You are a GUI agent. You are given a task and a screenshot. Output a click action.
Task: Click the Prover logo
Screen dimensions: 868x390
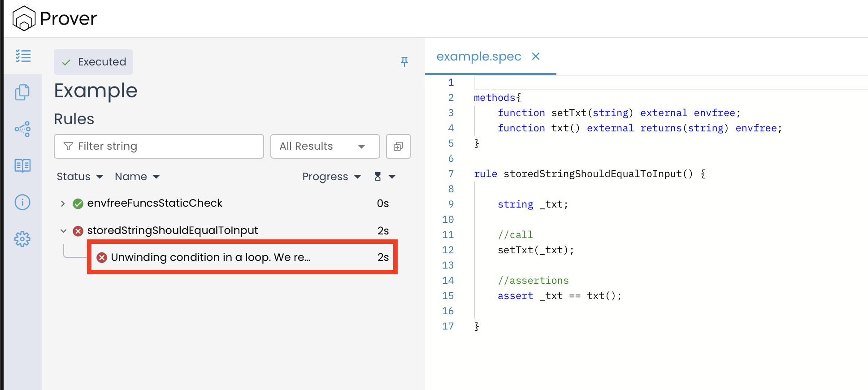(x=55, y=18)
